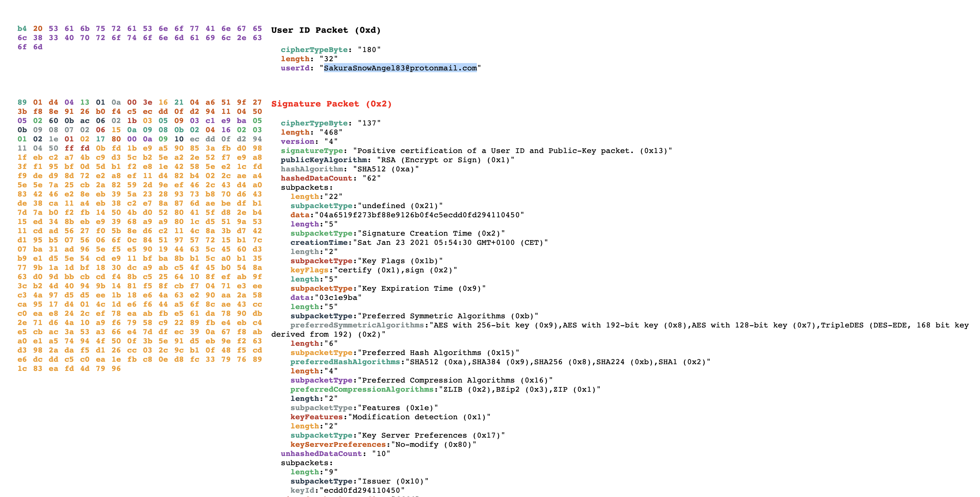Click the creationTime Sat Jan 23 2021 value

pos(453,242)
